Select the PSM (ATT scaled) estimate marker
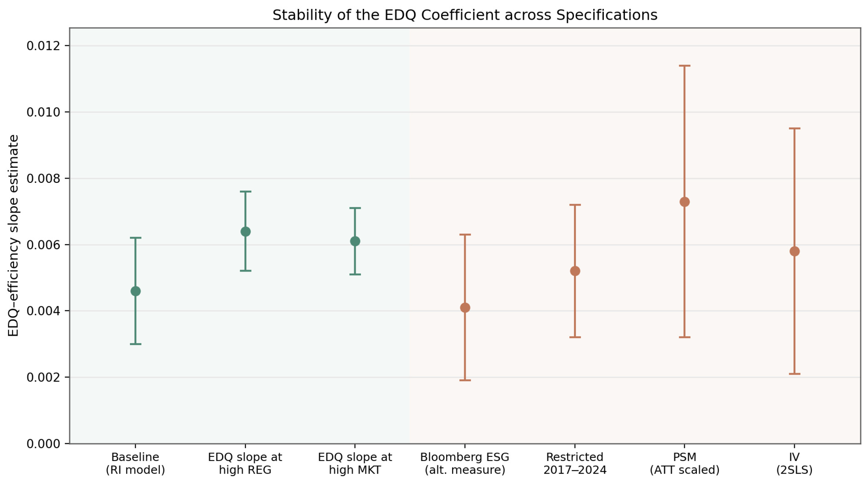The width and height of the screenshot is (868, 482). pyautogui.click(x=684, y=202)
